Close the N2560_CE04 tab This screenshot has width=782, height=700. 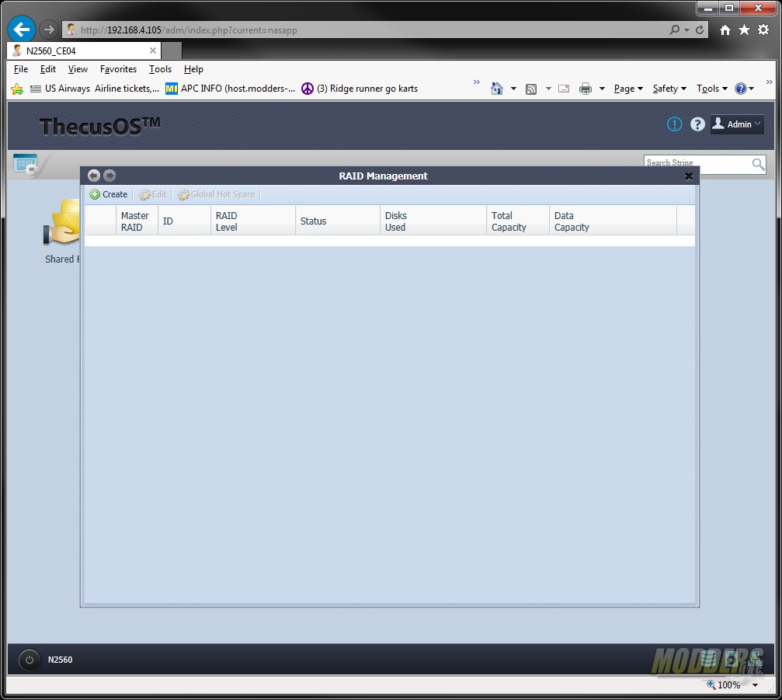coord(153,50)
